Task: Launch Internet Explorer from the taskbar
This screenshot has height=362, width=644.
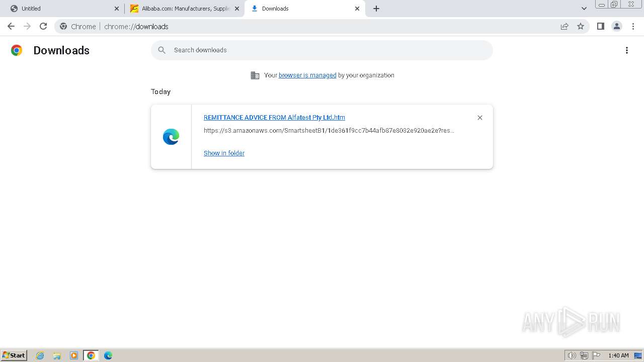Action: point(40,355)
